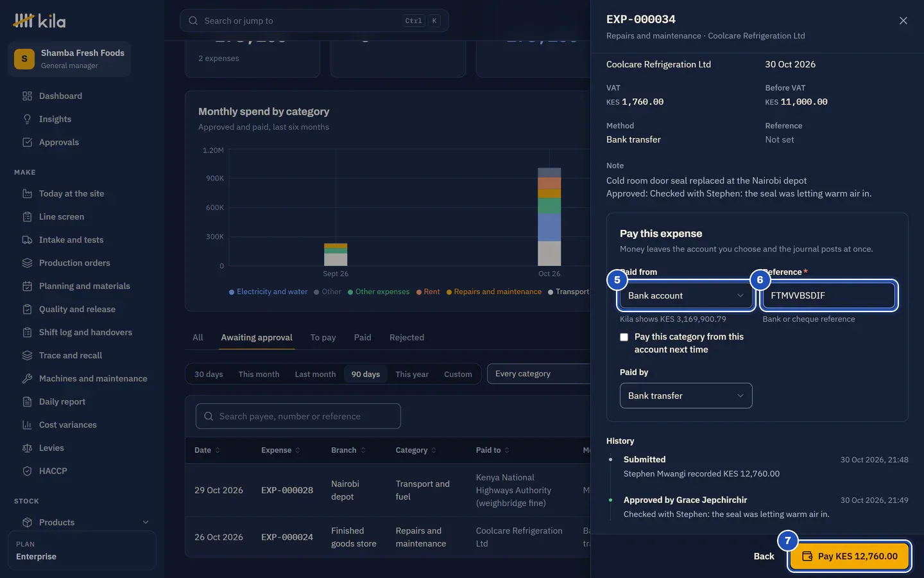Open the Shamba Fresh Foods account switcher
This screenshot has height=578, width=924.
click(69, 59)
